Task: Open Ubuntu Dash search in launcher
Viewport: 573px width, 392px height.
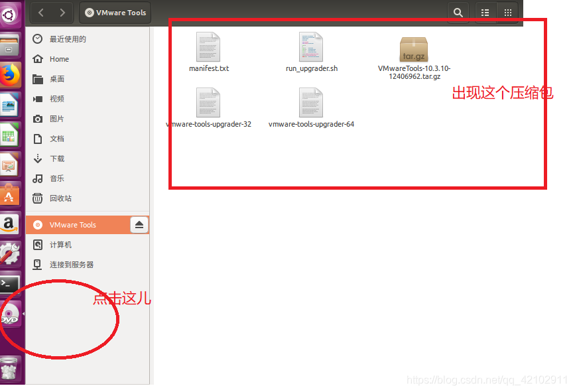Action: pos(9,15)
